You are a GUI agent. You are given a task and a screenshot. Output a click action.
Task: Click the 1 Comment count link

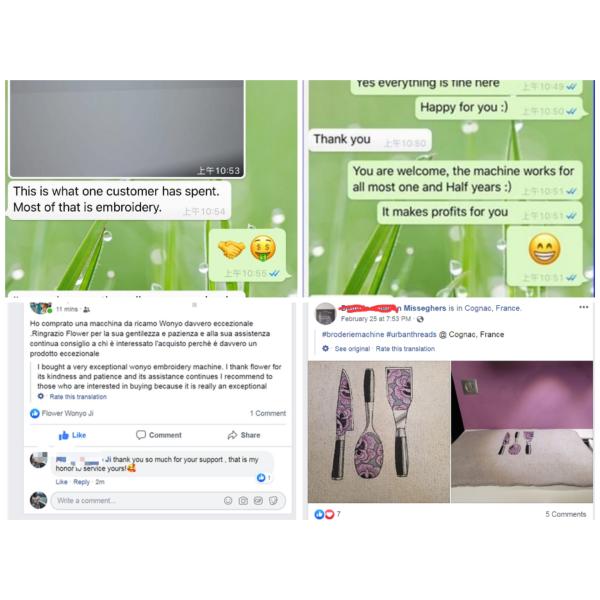tap(268, 413)
